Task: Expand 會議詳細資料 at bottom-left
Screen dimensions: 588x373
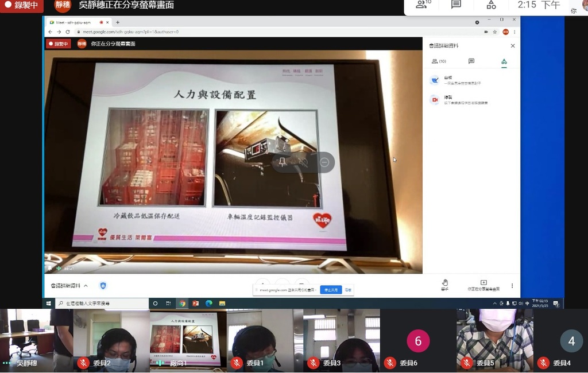Action: point(69,286)
